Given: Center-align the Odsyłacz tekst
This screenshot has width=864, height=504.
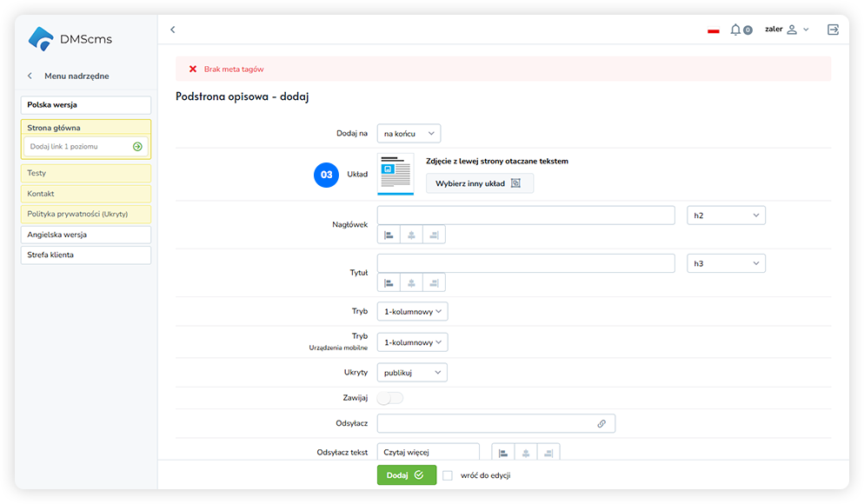Looking at the screenshot, I should tap(526, 453).
